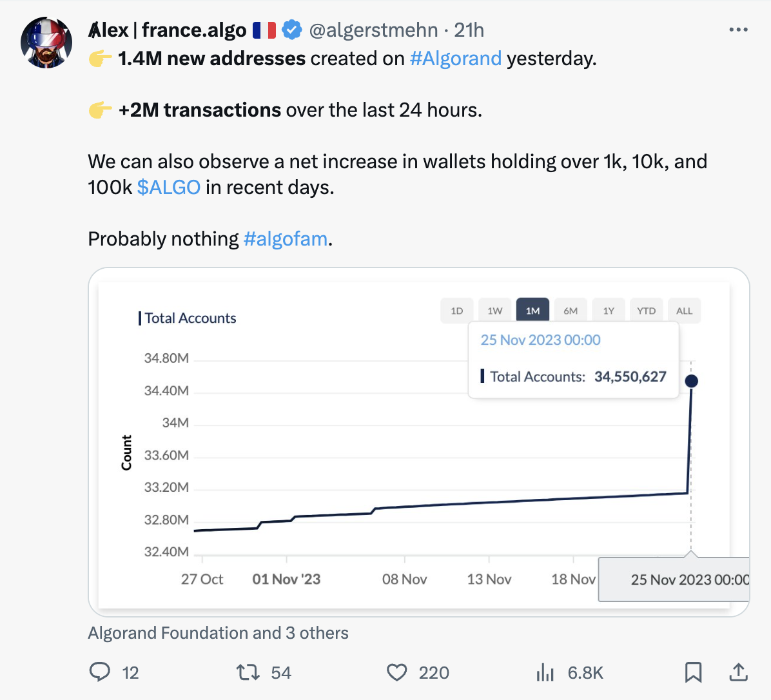Like the tweet with heart icon

397,672
